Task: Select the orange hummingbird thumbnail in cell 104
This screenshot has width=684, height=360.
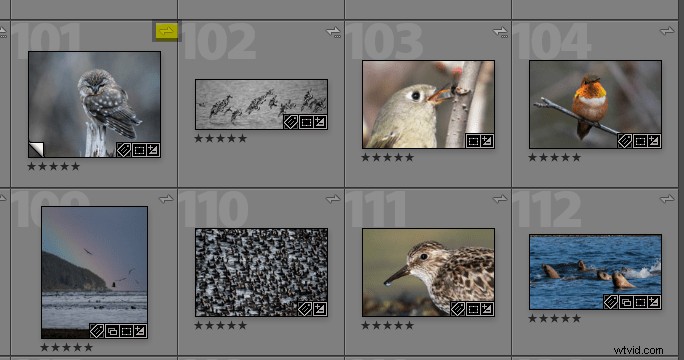Action: [595, 104]
